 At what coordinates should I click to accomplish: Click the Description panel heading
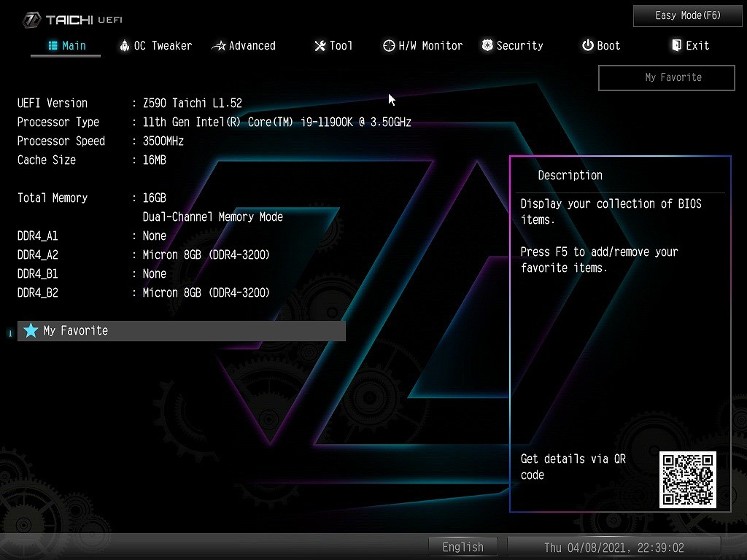[x=570, y=175]
